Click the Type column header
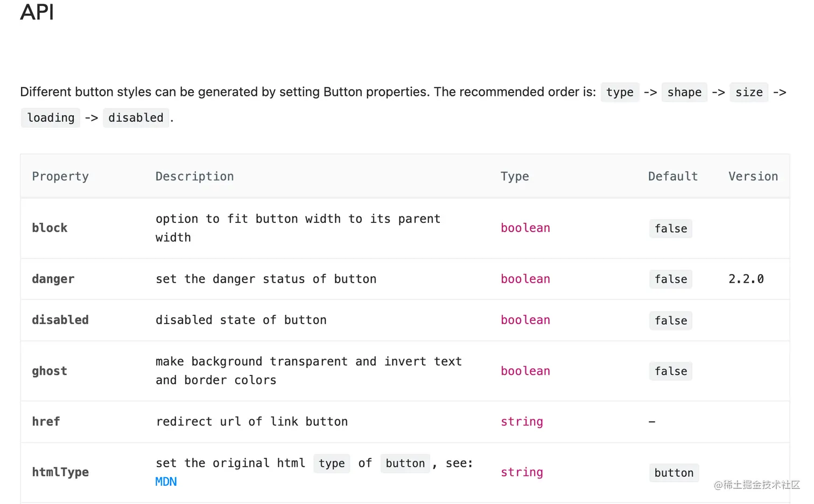The height and width of the screenshot is (504, 814). pos(515,177)
